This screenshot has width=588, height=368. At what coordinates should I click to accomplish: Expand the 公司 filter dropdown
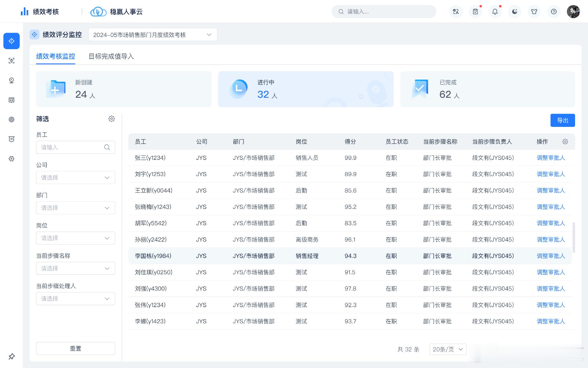[x=76, y=178]
